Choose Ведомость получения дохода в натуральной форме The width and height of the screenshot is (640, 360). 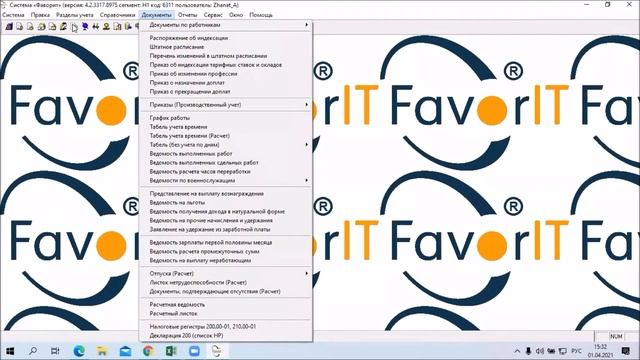(226, 212)
